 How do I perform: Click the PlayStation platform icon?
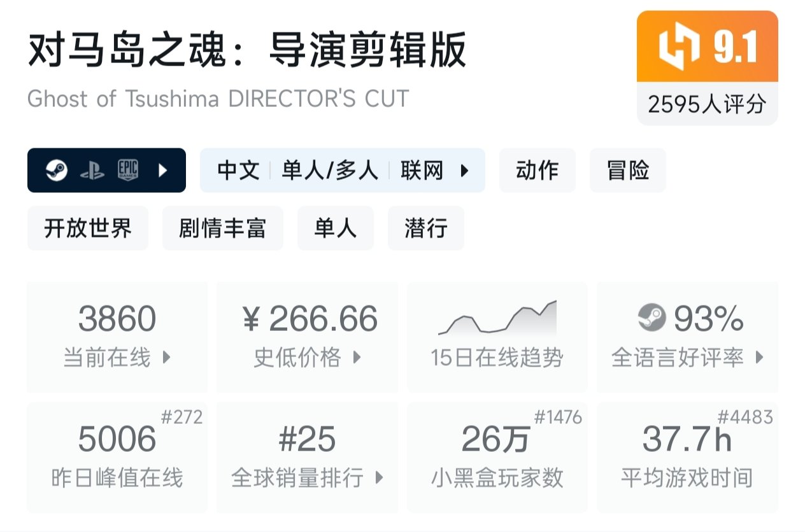92,171
